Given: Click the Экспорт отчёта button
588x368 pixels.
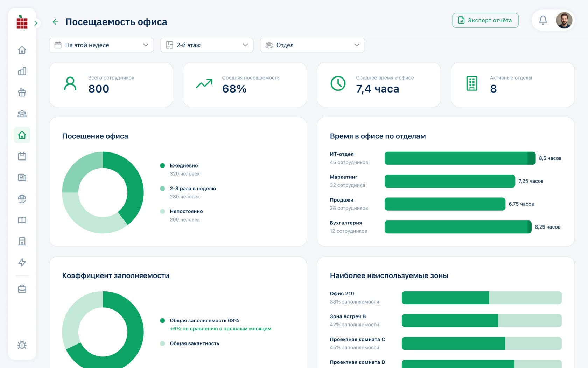Looking at the screenshot, I should (x=485, y=20).
